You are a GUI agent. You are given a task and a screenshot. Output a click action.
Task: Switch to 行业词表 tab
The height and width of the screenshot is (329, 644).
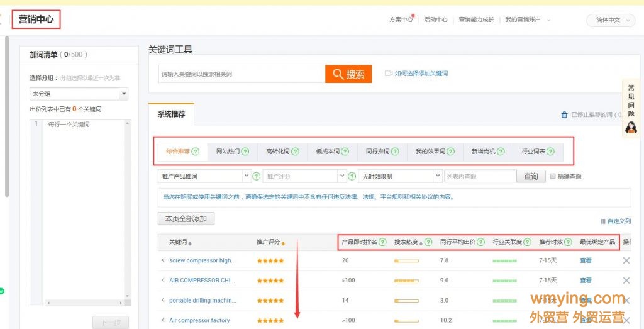click(x=538, y=151)
